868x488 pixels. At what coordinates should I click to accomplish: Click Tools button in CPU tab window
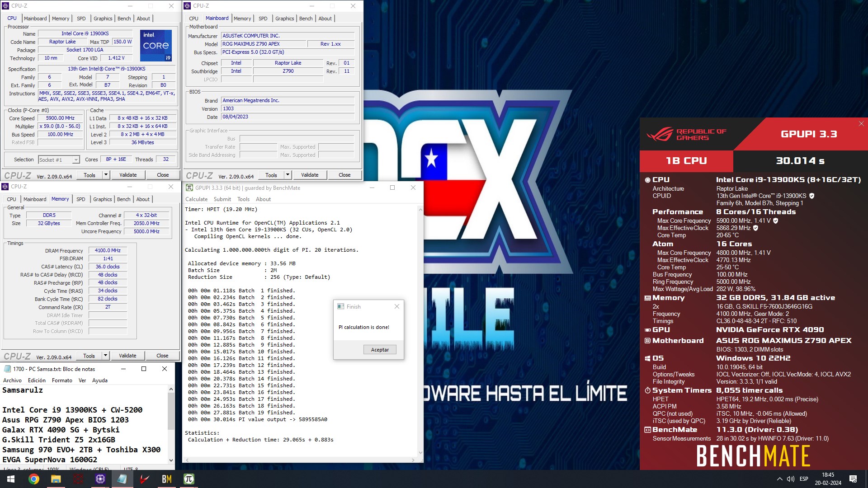(90, 175)
